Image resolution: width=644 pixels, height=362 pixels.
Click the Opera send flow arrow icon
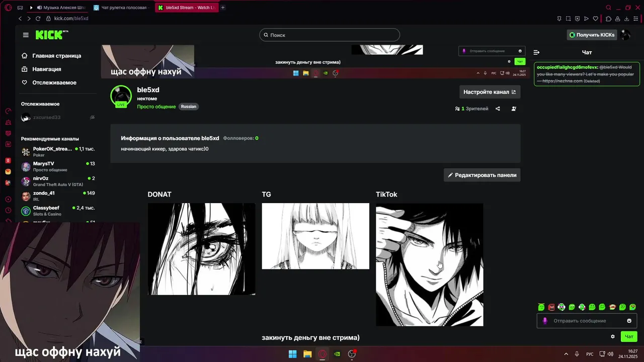coord(586,19)
